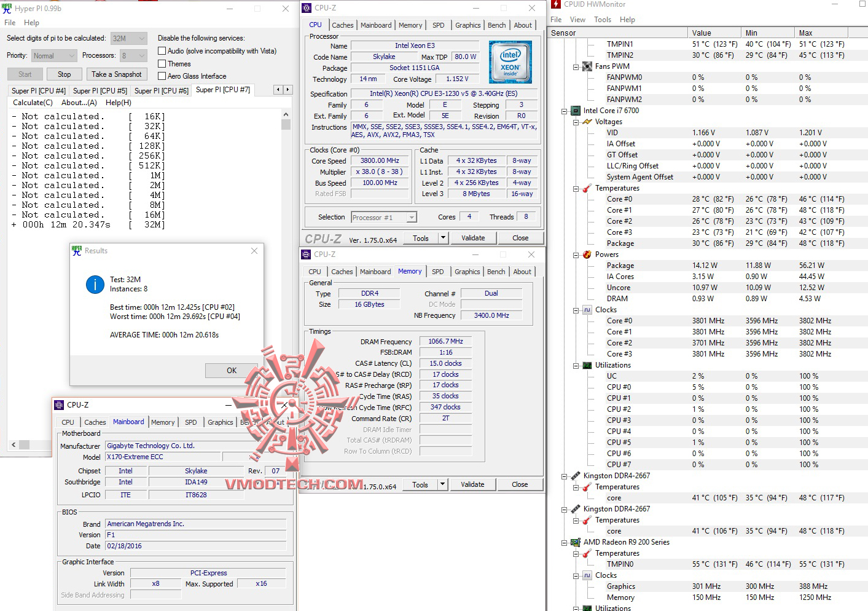868x611 pixels.
Task: Click the Voltages icon in the HWMonitor tree
Action: tap(587, 122)
